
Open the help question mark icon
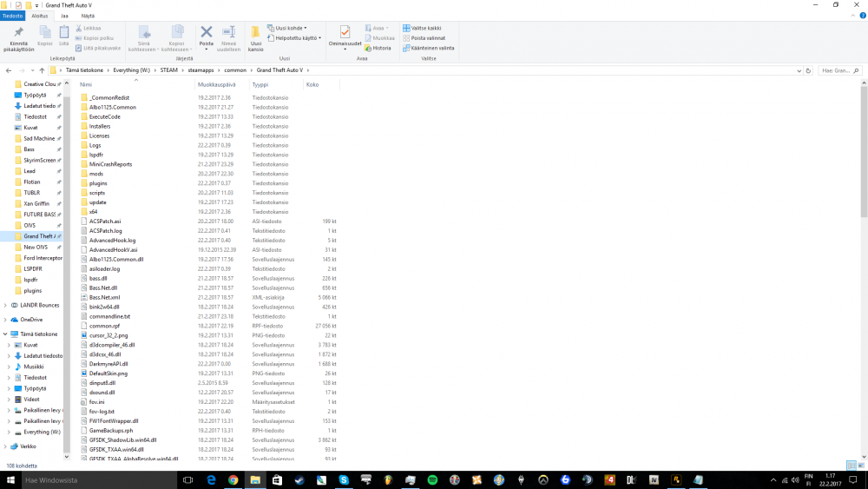[863, 16]
